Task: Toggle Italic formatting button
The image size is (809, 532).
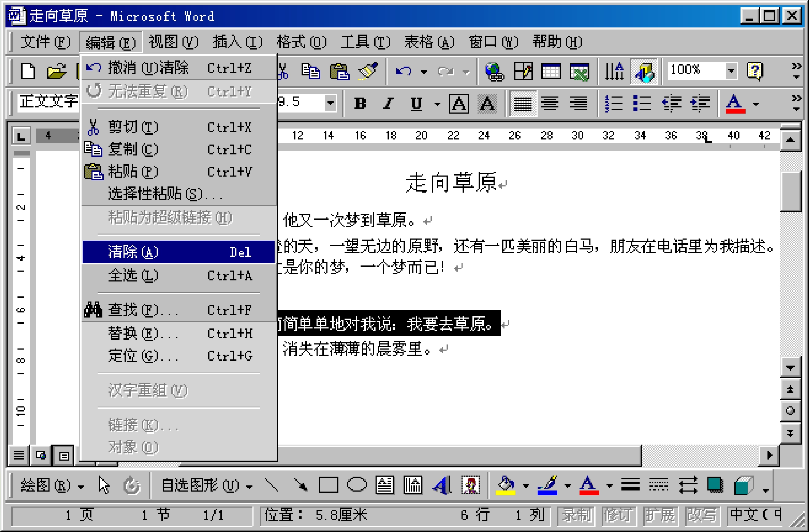Action: pyautogui.click(x=388, y=103)
